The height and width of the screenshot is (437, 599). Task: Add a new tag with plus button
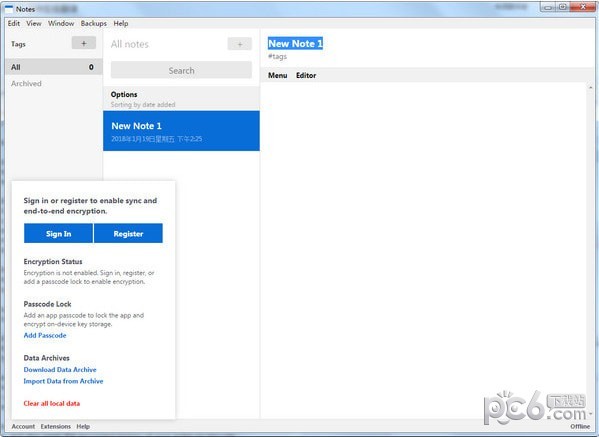(84, 43)
